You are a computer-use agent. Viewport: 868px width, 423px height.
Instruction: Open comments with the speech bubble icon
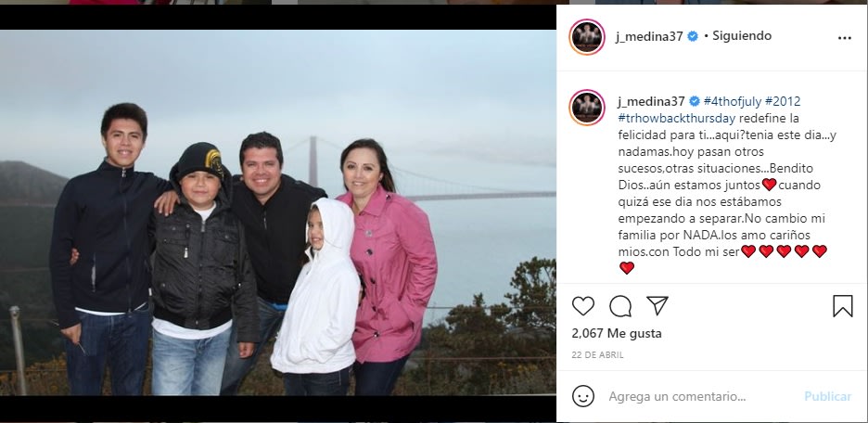pyautogui.click(x=620, y=305)
